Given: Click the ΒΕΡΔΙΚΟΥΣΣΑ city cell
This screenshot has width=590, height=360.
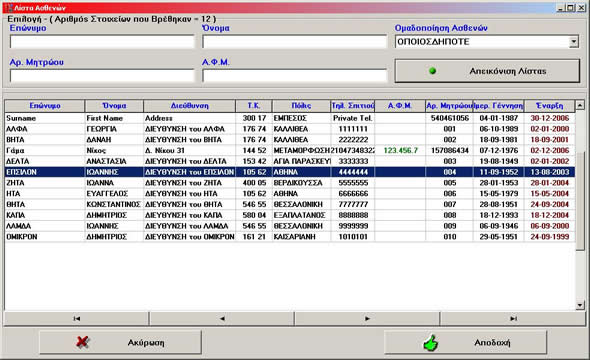Looking at the screenshot, I should pos(301,183).
